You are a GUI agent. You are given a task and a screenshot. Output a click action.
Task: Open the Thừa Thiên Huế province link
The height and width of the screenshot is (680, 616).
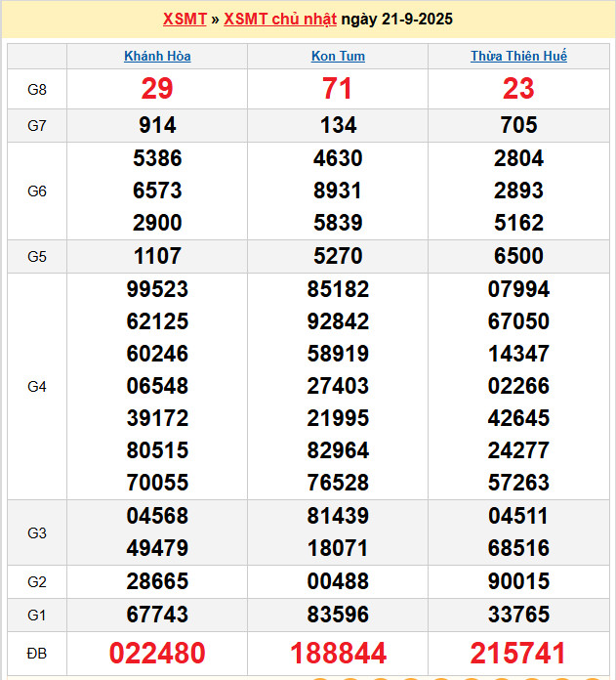[518, 56]
